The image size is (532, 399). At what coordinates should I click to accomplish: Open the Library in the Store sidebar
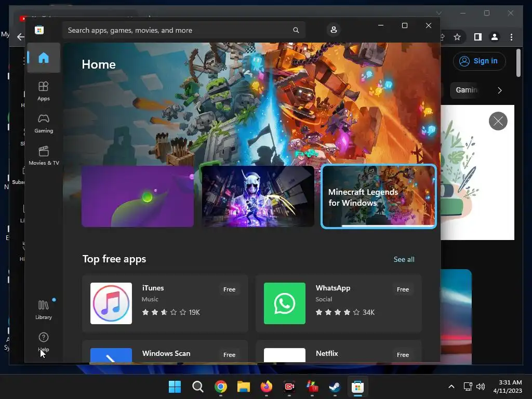click(44, 310)
